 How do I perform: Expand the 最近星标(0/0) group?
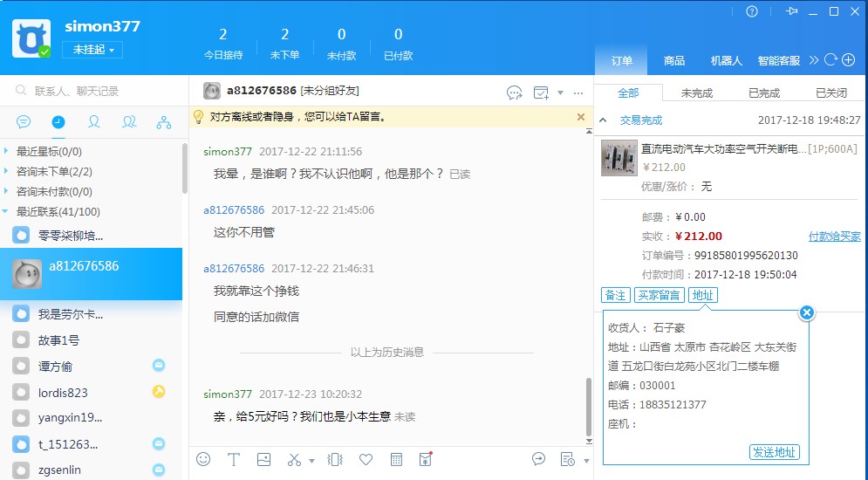click(49, 151)
